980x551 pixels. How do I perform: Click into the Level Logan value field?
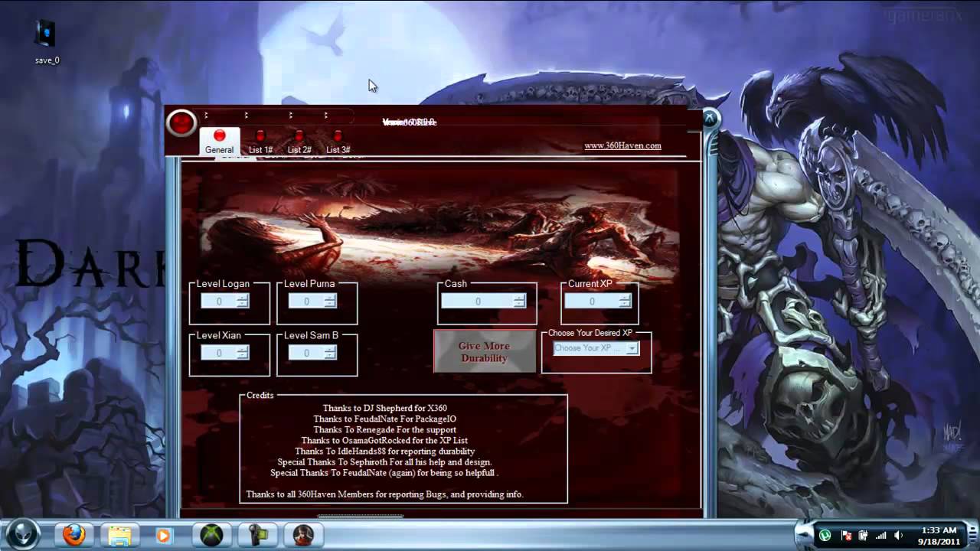click(x=219, y=302)
